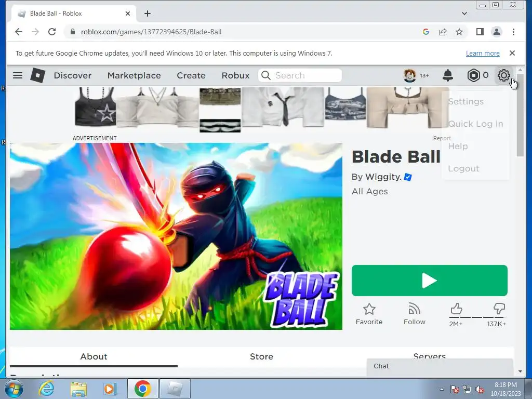Click the black star tank top ad item
The image size is (532, 399).
[x=96, y=107]
